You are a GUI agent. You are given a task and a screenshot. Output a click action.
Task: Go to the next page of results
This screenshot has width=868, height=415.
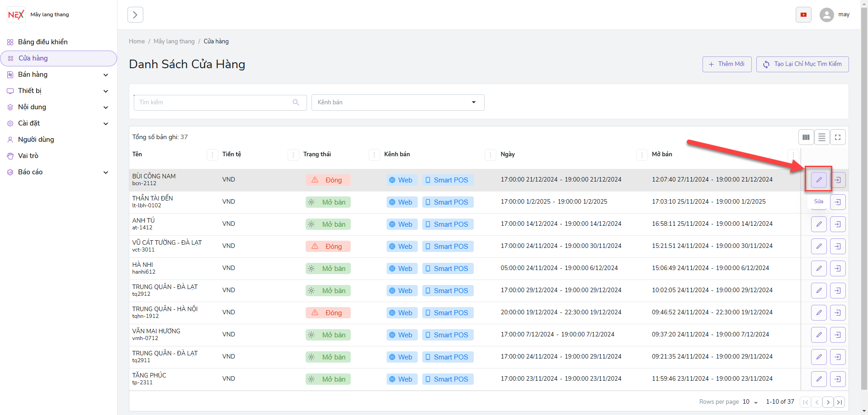(x=828, y=402)
